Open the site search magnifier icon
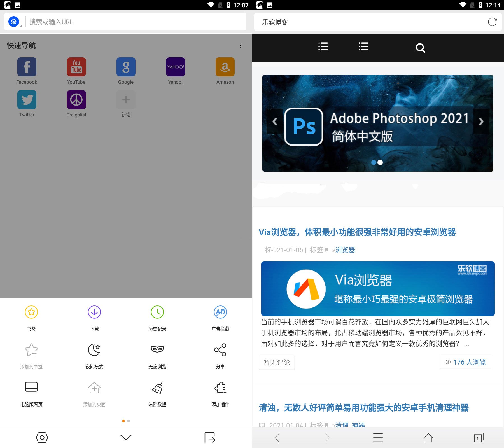The width and height of the screenshot is (504, 448). [420, 48]
